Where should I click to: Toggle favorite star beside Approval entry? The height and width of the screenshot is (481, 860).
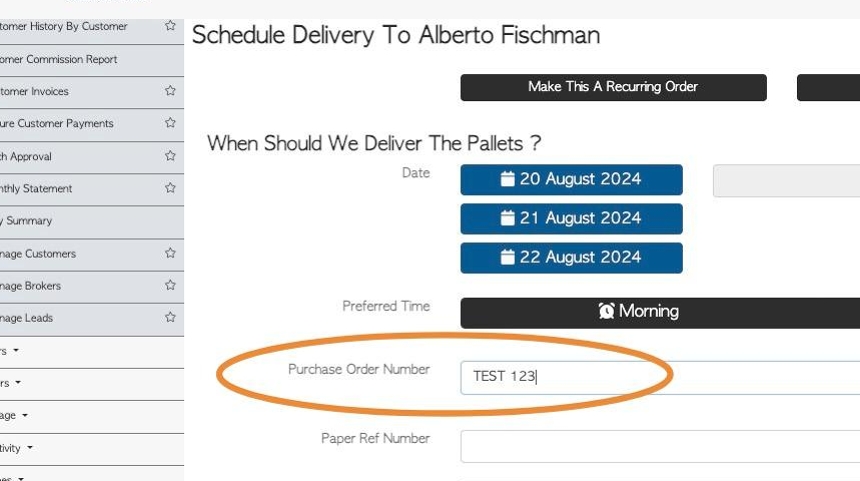171,156
